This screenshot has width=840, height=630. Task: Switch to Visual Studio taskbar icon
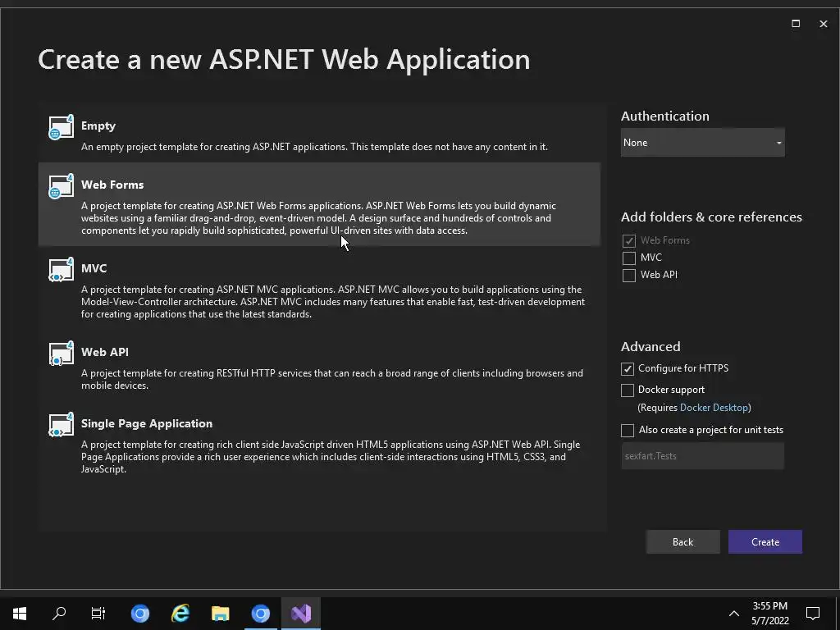point(301,613)
